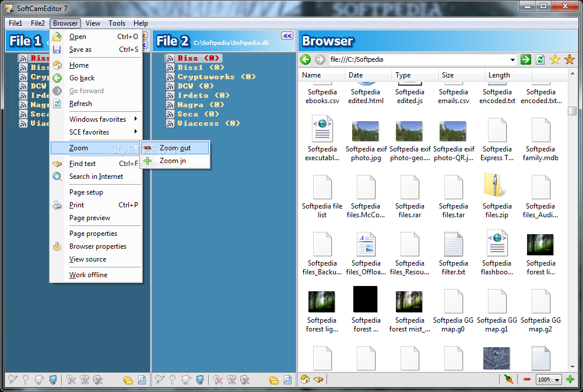Click Refresh in the Browser menu

[96, 104]
